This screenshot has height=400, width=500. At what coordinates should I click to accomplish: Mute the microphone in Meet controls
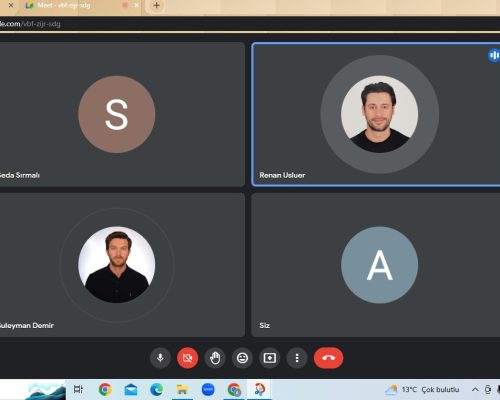(x=160, y=358)
